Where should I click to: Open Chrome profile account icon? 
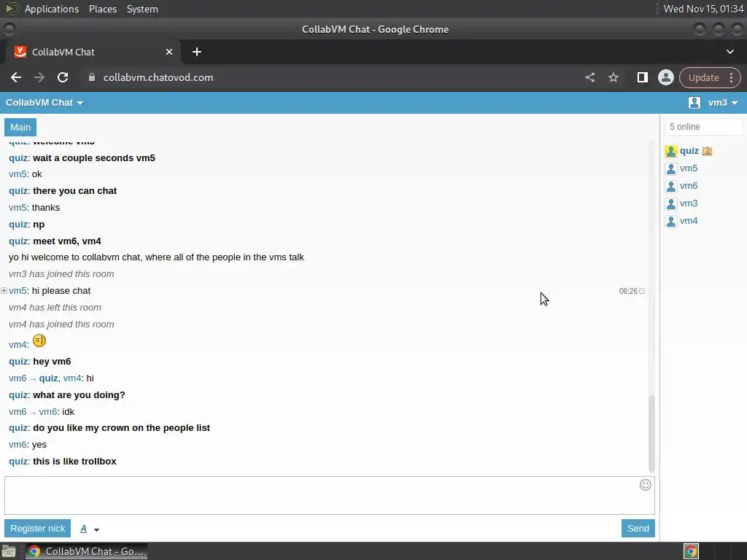(665, 77)
